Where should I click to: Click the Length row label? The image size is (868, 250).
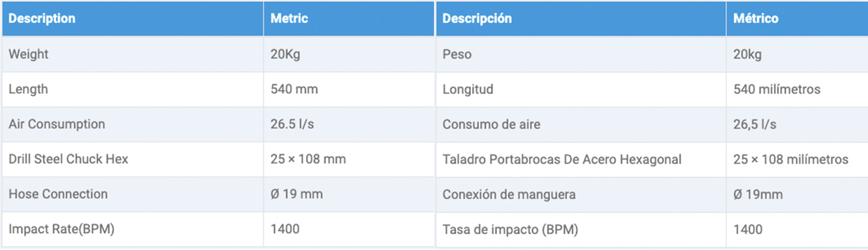28,90
